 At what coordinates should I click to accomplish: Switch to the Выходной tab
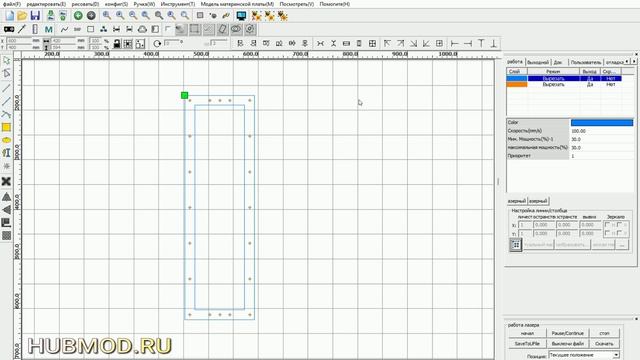[x=538, y=62]
